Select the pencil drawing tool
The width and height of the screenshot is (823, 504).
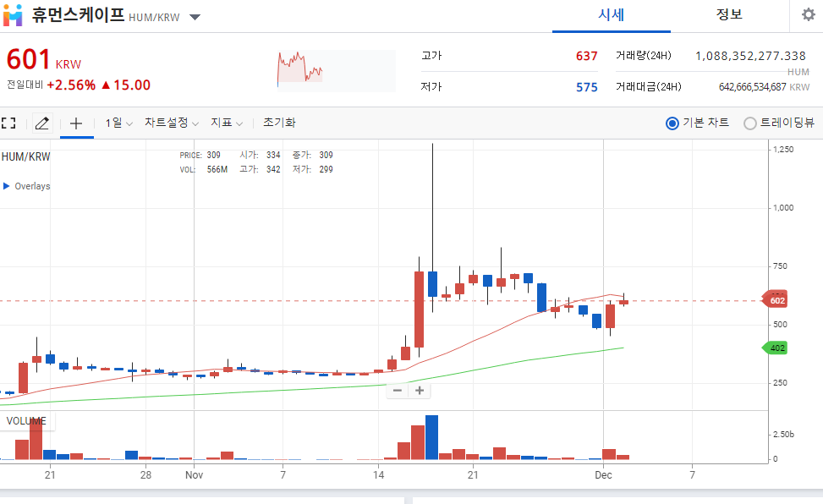(42, 123)
